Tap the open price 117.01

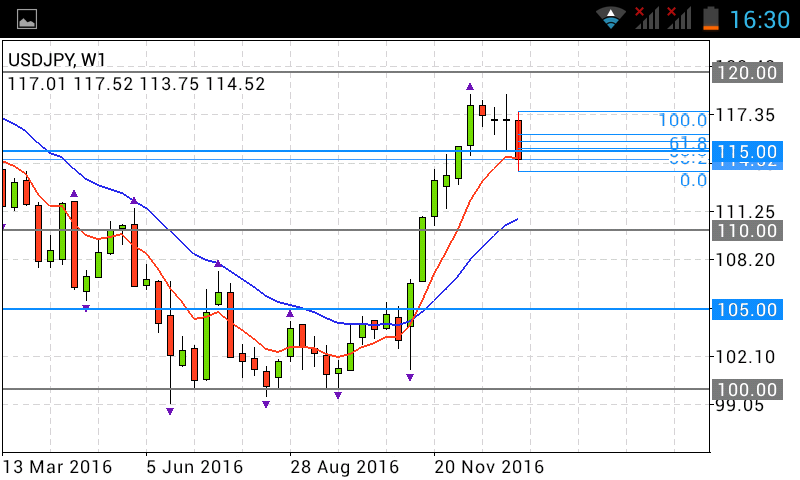pyautogui.click(x=37, y=84)
